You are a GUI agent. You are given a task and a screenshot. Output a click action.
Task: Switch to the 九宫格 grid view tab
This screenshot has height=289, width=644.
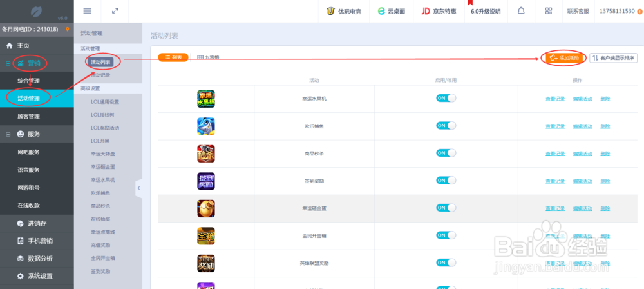[x=208, y=57]
